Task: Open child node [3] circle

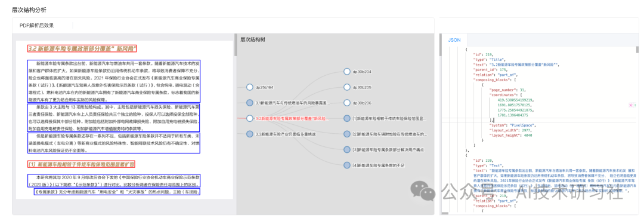Action: [x=346, y=149]
